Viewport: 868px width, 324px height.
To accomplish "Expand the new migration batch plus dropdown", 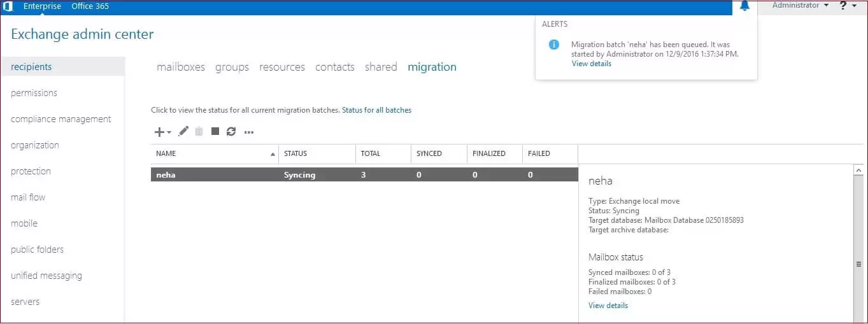I will point(162,132).
